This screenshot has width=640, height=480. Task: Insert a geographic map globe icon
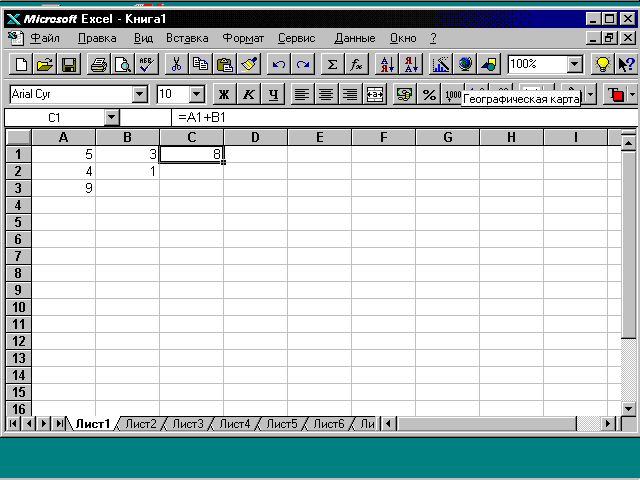tap(464, 64)
